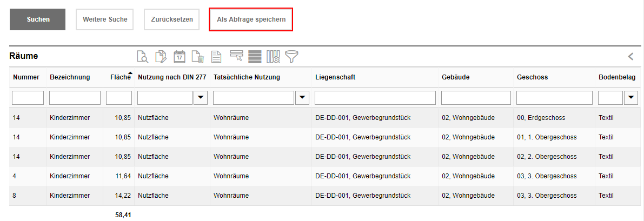This screenshot has height=221, width=644.
Task: Click the select all rows icon
Action: (255, 57)
